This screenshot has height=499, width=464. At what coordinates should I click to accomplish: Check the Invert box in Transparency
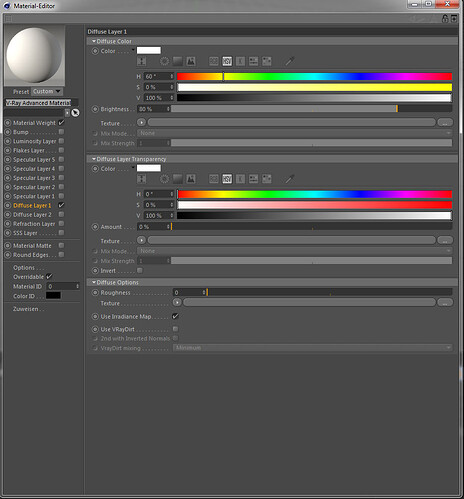[140, 270]
